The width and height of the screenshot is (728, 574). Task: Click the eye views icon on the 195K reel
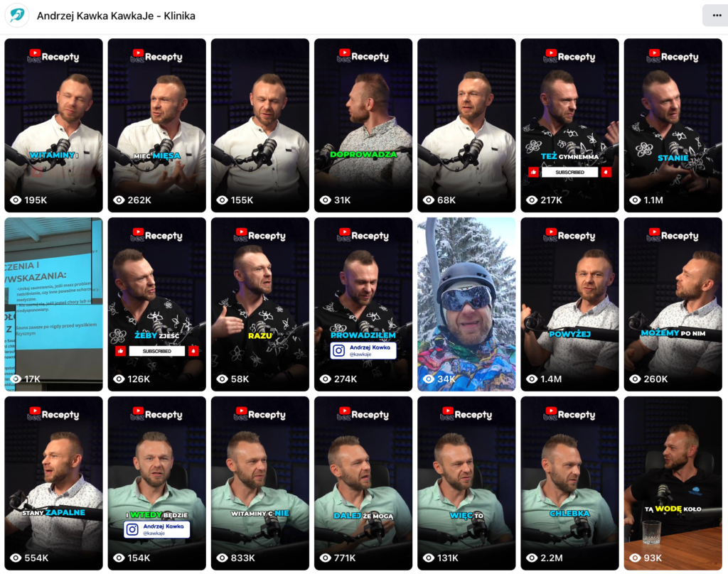[x=16, y=200]
